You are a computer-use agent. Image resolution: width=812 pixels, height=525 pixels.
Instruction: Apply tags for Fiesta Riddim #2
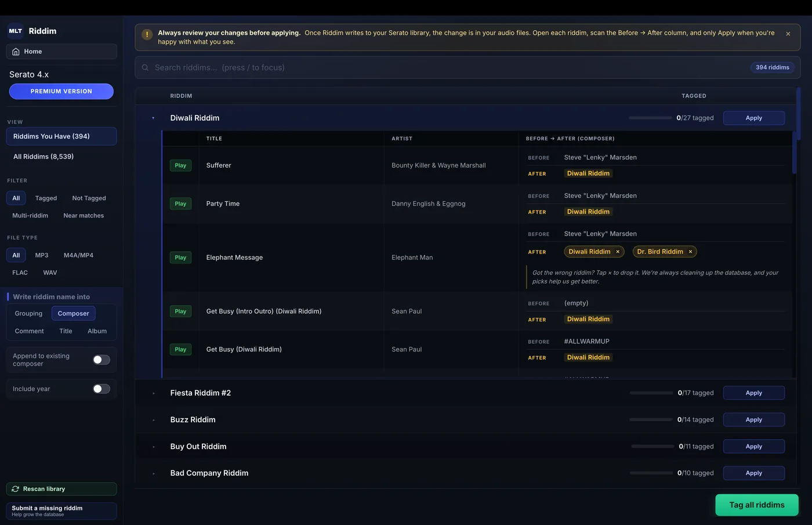pos(754,393)
